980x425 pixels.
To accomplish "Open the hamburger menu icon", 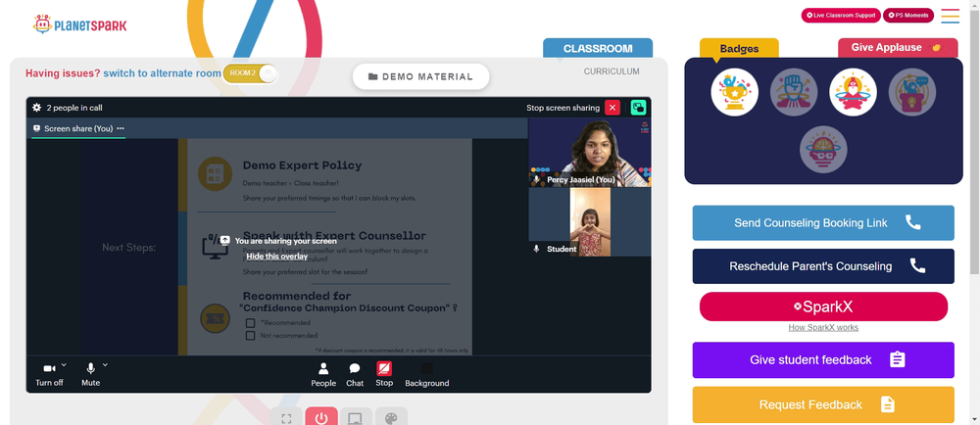I will (x=950, y=16).
